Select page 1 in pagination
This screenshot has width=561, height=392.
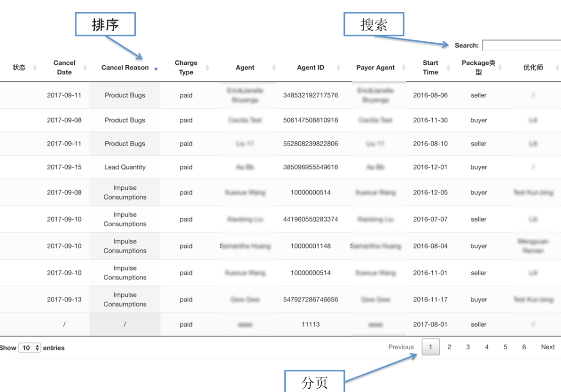[x=431, y=347]
